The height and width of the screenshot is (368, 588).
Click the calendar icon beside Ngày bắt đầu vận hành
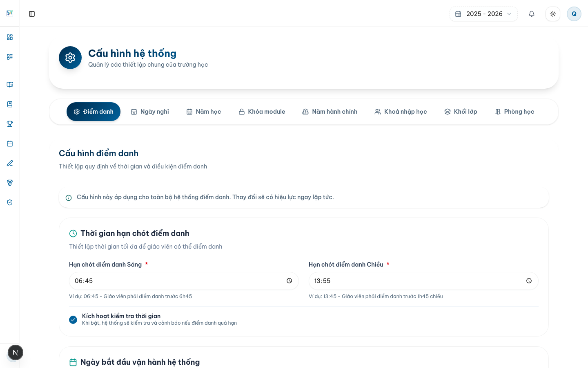73,362
